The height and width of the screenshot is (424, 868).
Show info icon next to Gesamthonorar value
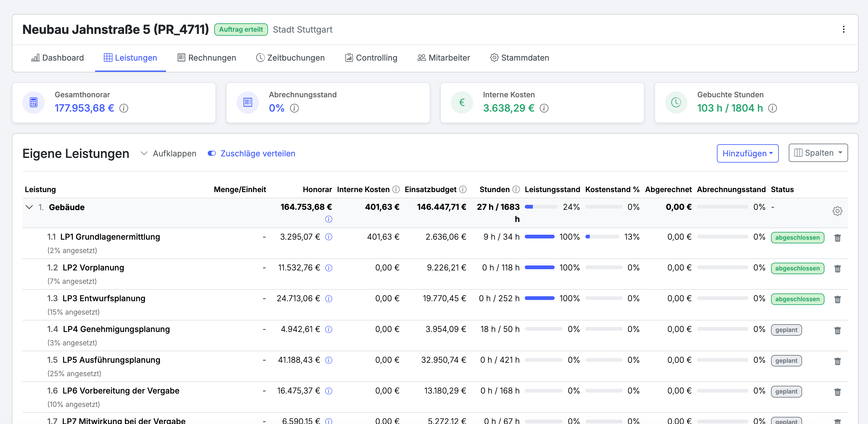(x=124, y=108)
